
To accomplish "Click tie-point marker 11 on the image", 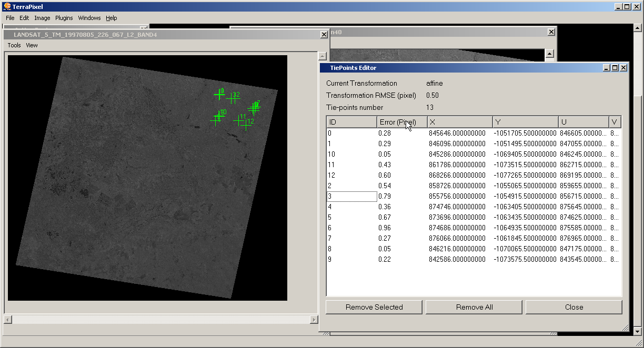I will click(238, 120).
